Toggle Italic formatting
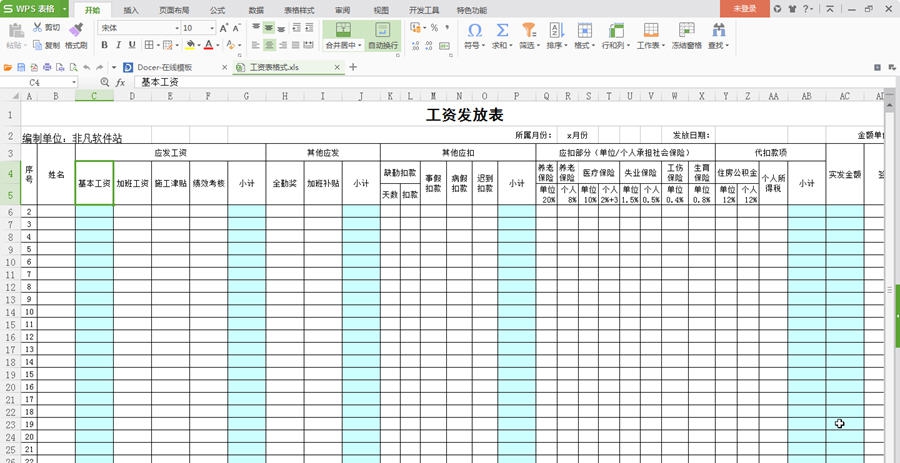The width and height of the screenshot is (900, 463). [118, 45]
